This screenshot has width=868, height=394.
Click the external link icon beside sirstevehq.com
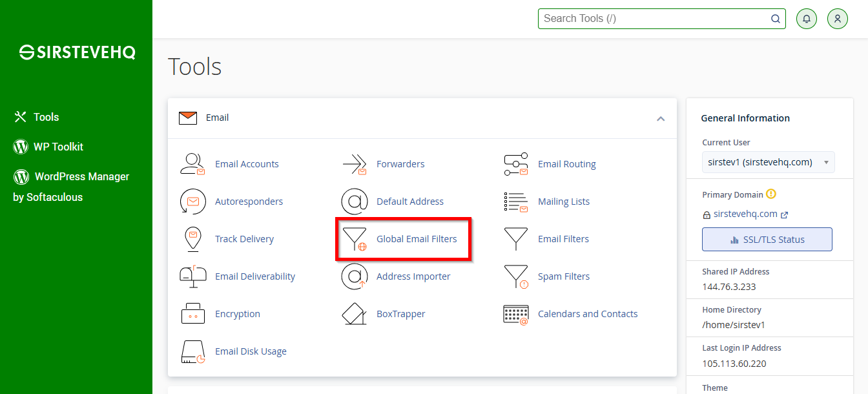tap(784, 215)
